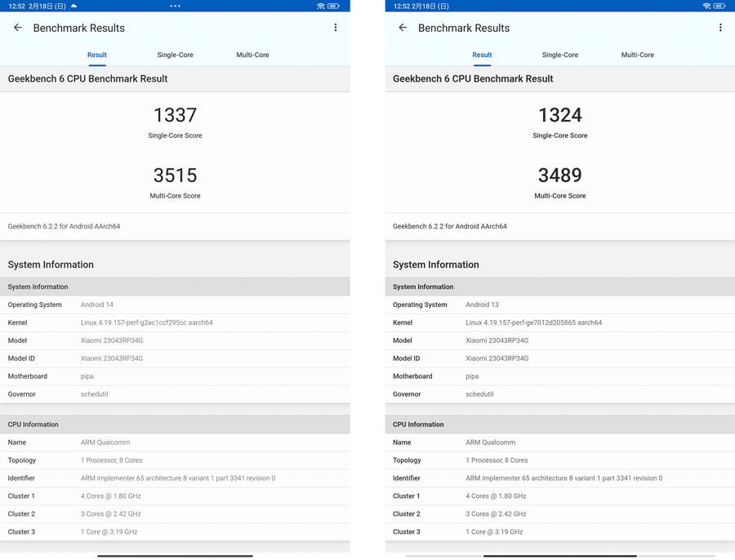Image resolution: width=735 pixels, height=560 pixels.
Task: Tap the Kernel row ending in g2ac1ccf295cc
Action: point(175,322)
